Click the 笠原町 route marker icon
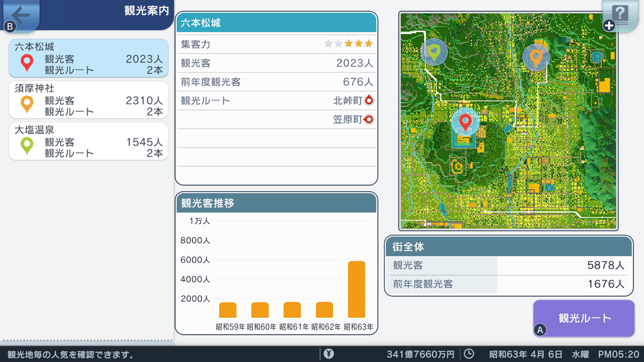The width and height of the screenshot is (644, 362). tap(369, 120)
